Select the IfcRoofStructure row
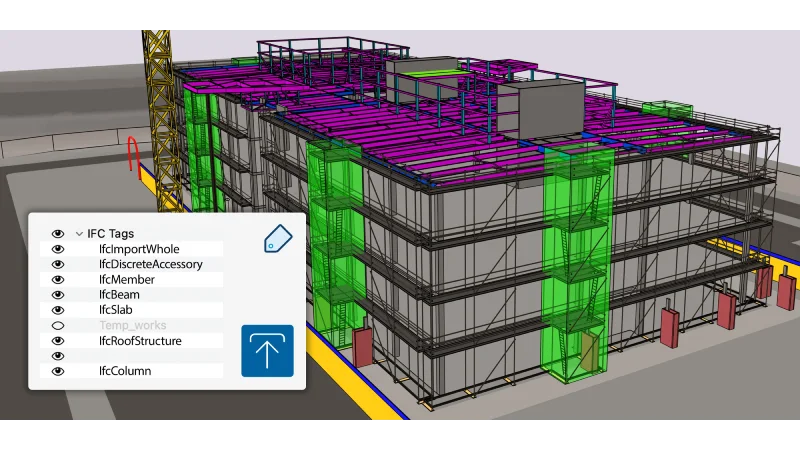This screenshot has width=800, height=450. pyautogui.click(x=131, y=341)
